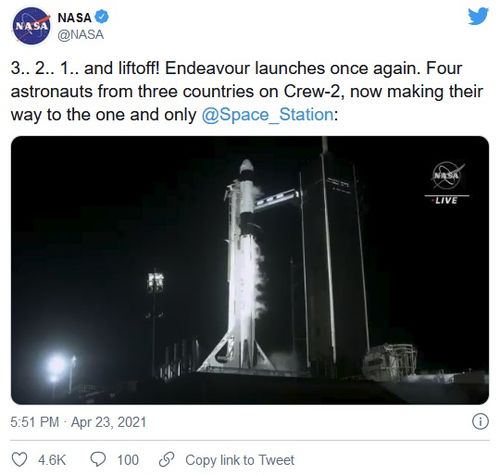Play the rocket launch video thumbnail
The image size is (500, 475).
point(250,270)
